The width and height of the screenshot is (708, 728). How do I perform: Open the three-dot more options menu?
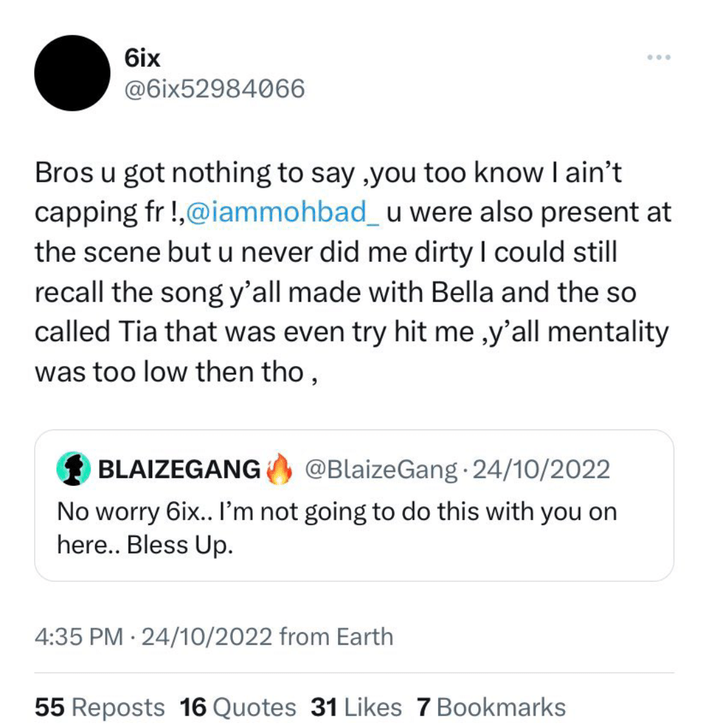click(x=658, y=58)
